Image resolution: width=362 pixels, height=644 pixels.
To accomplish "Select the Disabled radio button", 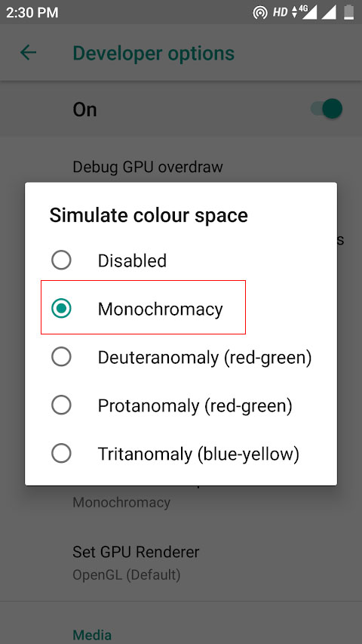I will (61, 260).
